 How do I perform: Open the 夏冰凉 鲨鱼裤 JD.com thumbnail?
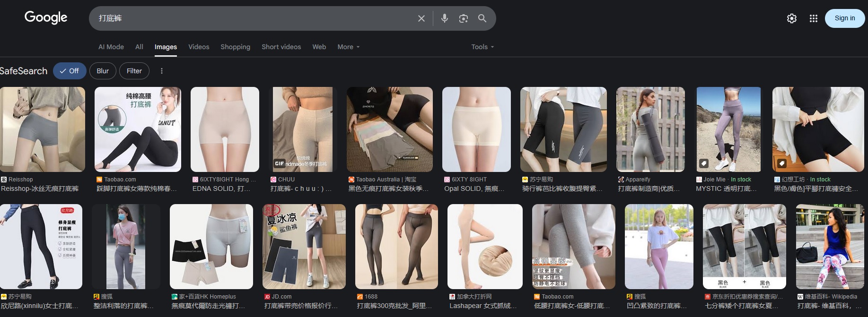coord(304,246)
